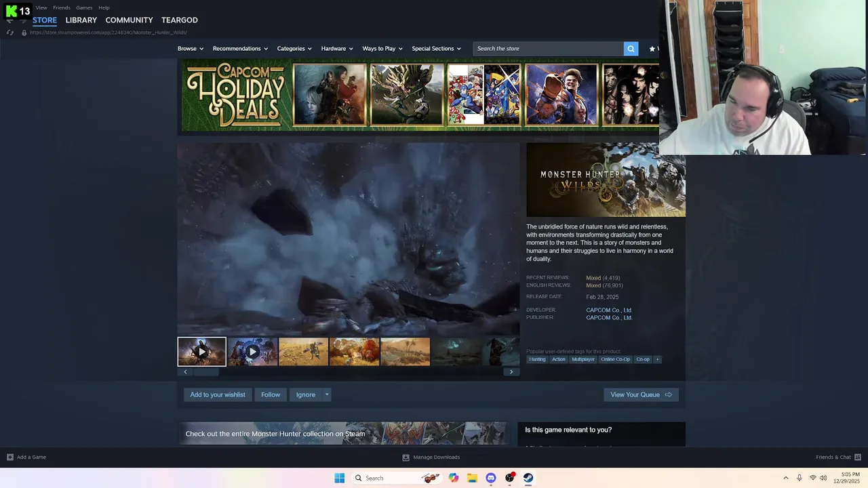Open the Friends & Chat icon

pyautogui.click(x=858, y=457)
